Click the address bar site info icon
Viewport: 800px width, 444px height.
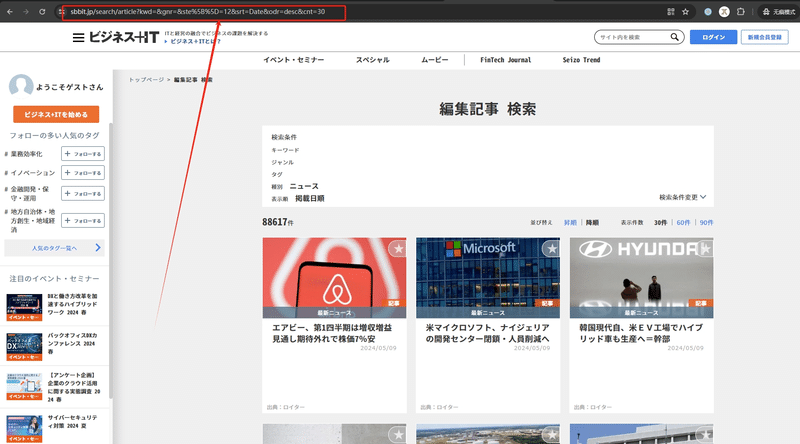[62, 12]
